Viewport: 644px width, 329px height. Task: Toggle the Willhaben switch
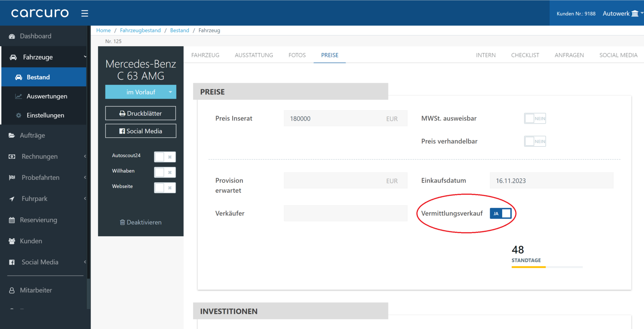(165, 172)
